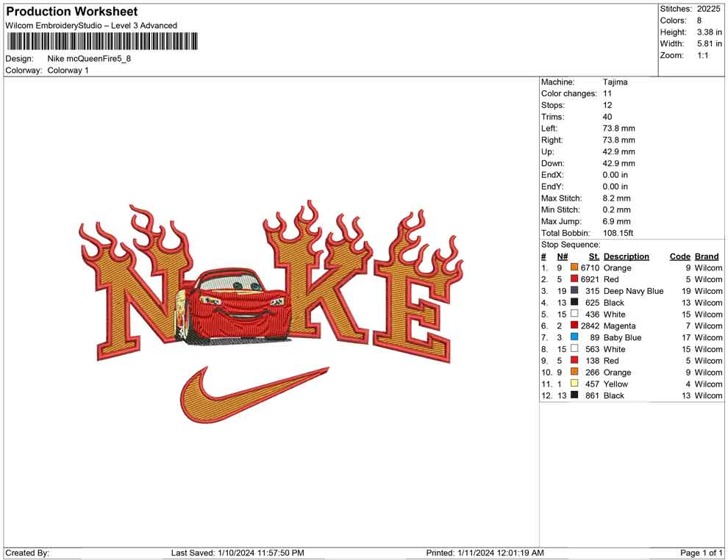Viewport: 728px width, 560px height.
Task: Click the Width value 5.81 in
Action: (x=709, y=43)
